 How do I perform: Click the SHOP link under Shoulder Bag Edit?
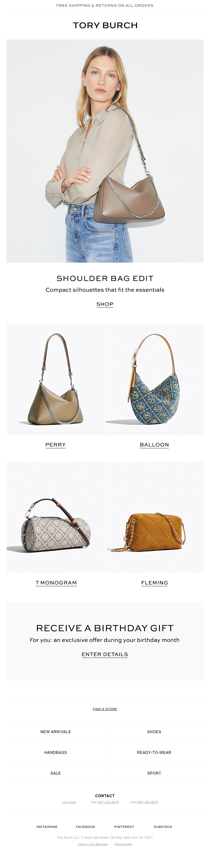tap(105, 304)
